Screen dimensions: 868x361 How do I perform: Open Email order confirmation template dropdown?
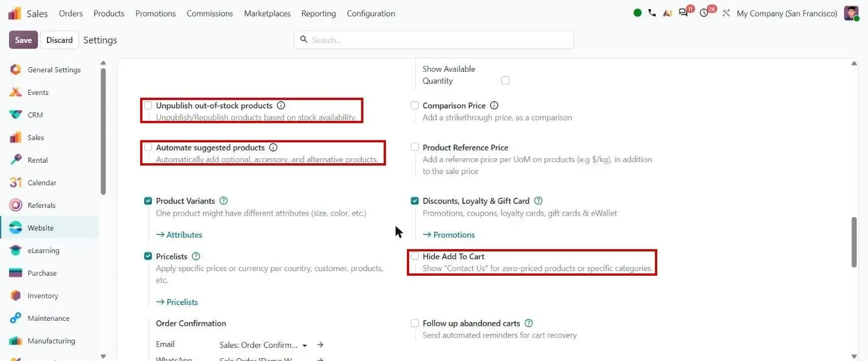point(263,345)
